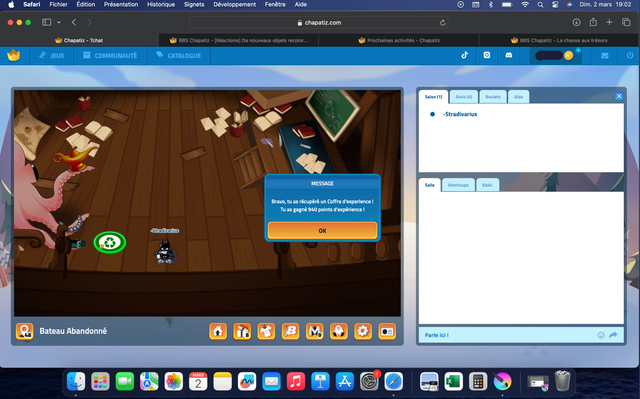Select the Bakli chat tab
This screenshot has width=640, height=399.
click(487, 185)
